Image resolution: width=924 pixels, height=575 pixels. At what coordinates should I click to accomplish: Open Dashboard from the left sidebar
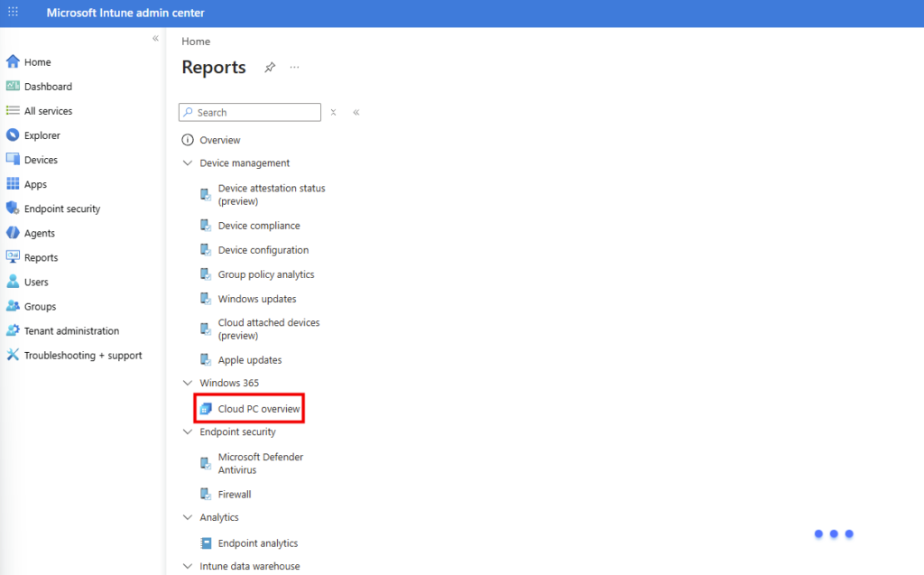[x=48, y=87]
